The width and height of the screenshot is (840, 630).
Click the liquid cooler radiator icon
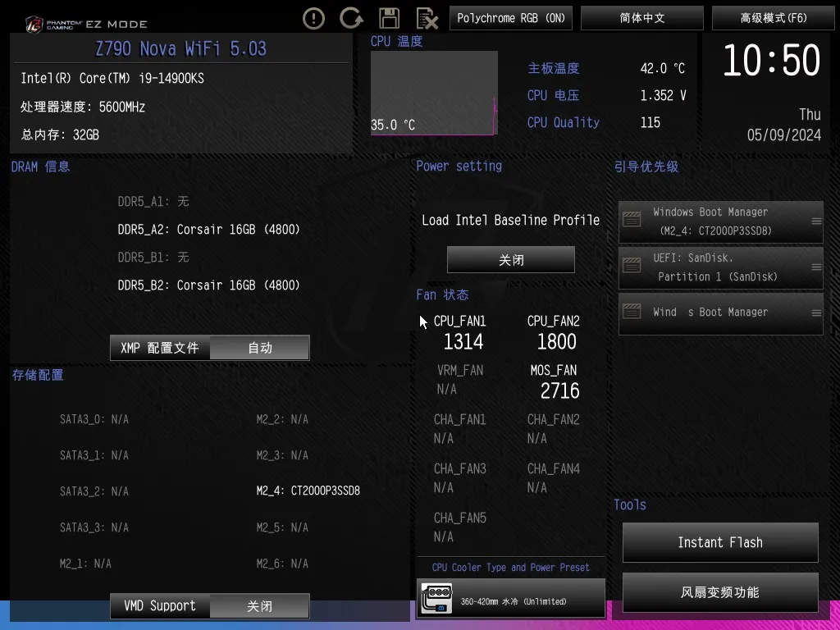(436, 598)
